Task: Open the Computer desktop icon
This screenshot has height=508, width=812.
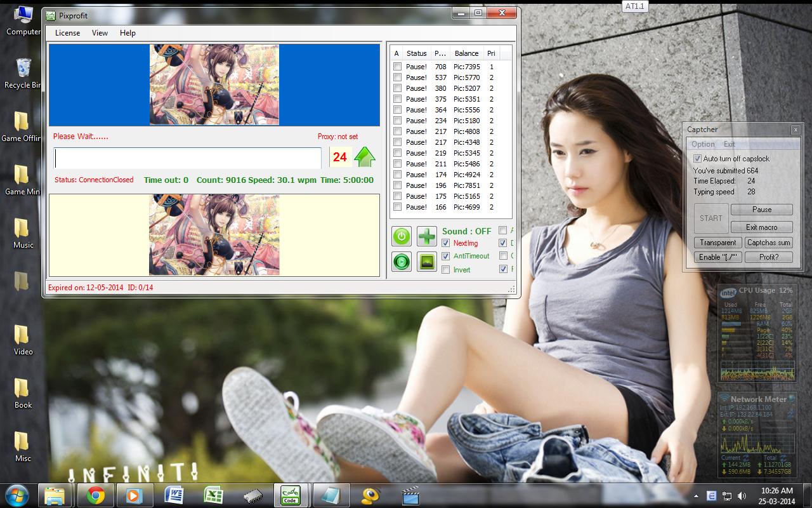Action: click(x=23, y=20)
